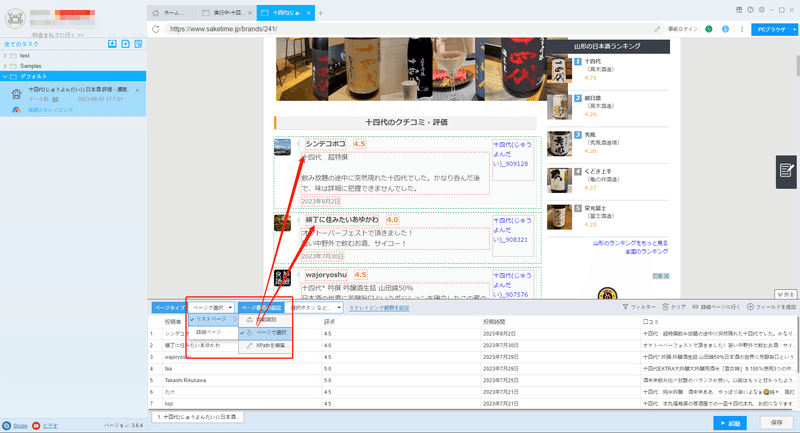Open the 選択ボタンなど dropdown
Viewport: 800px width, 433px height.
point(316,308)
